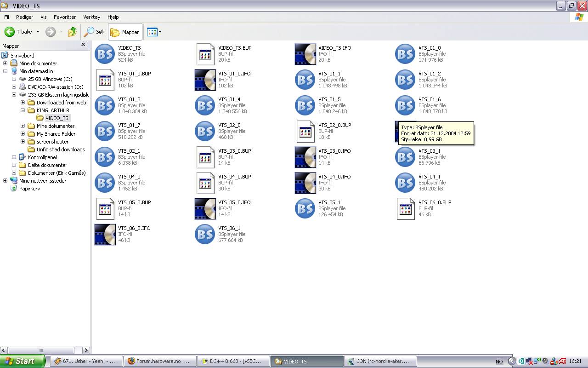This screenshot has width=588, height=368.
Task: Open the VIDEO_TS BSplayer file icon
Action: pyautogui.click(x=105, y=54)
